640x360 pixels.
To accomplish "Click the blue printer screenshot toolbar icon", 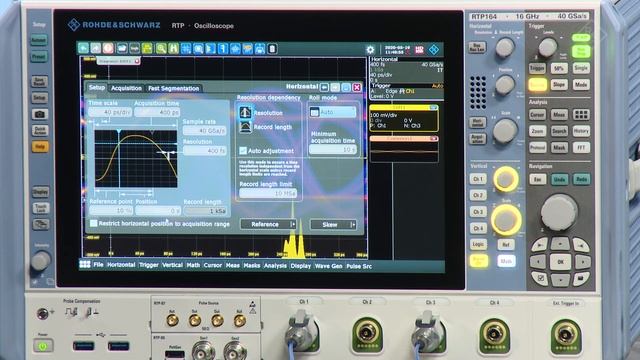I will click(x=260, y=49).
